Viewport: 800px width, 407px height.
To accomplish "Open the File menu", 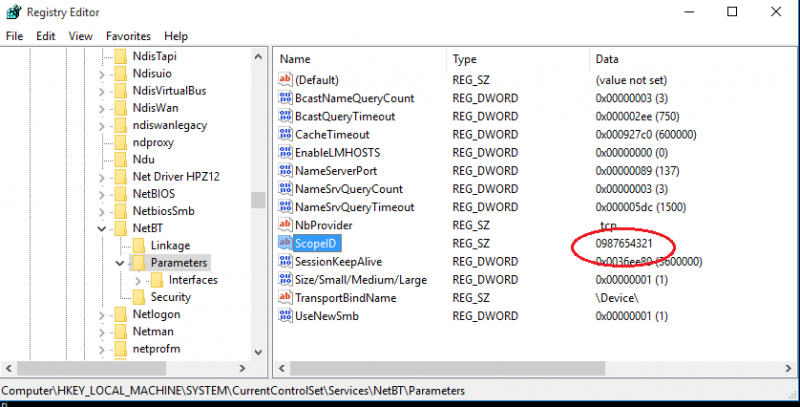I will pyautogui.click(x=15, y=35).
